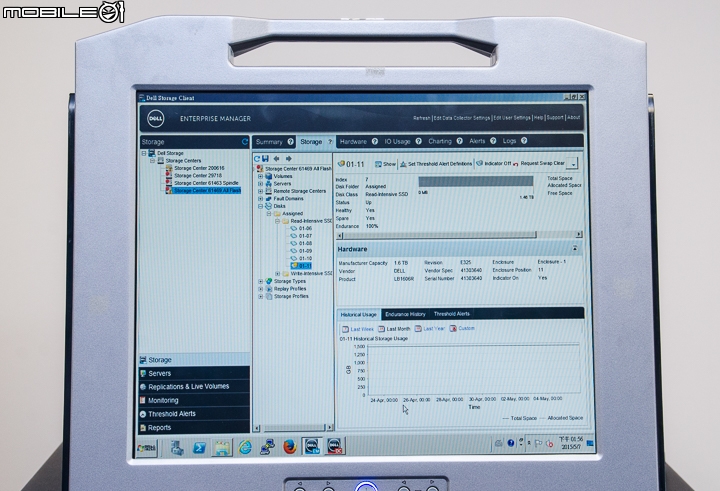Select the Hardware tab
Viewport: 720px width, 491px height.
[x=353, y=141]
